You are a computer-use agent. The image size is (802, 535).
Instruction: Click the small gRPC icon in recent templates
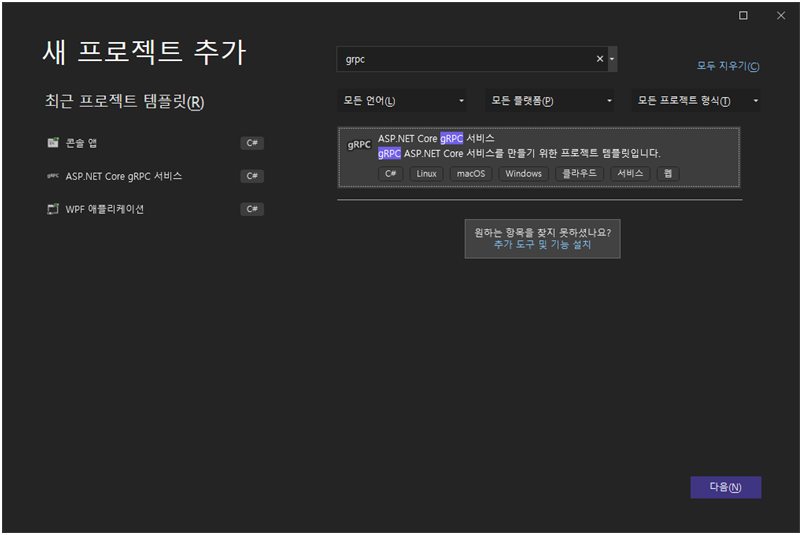pos(53,176)
